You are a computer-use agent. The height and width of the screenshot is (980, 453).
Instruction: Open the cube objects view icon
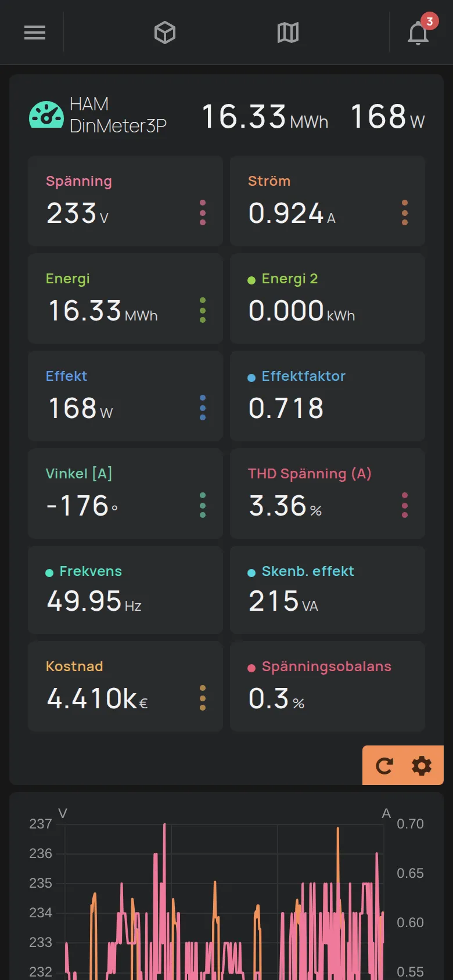[165, 33]
